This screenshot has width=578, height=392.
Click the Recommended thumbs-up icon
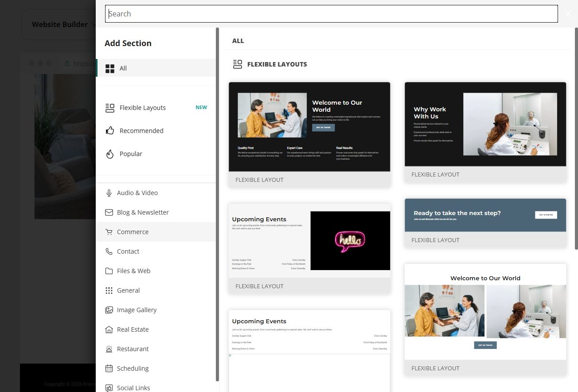coord(110,131)
